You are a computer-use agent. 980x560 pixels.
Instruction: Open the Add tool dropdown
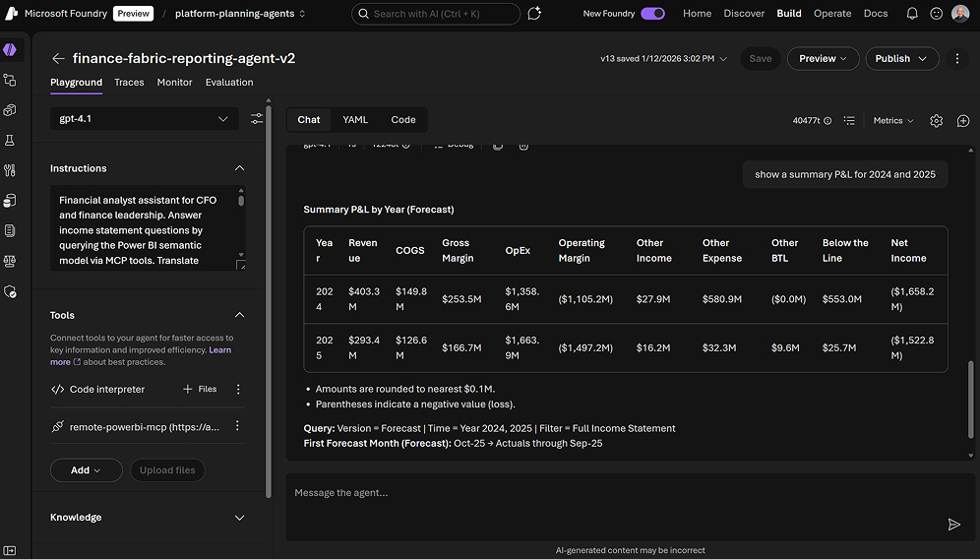87,470
